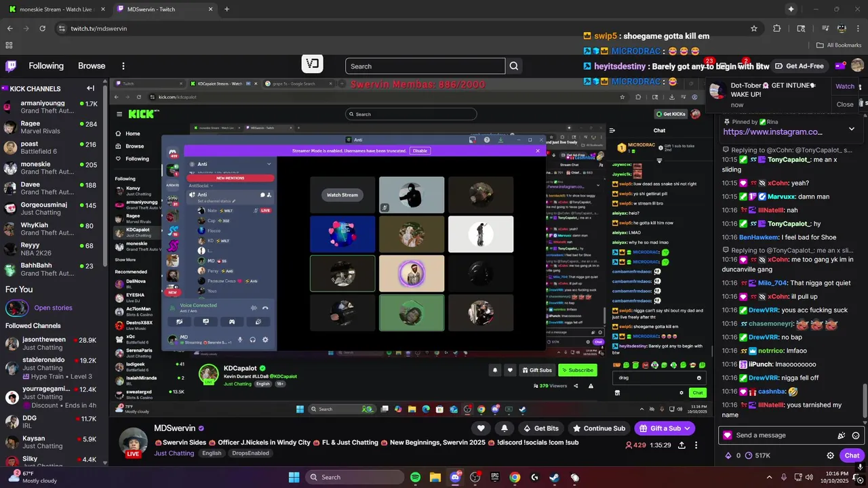Click the heart icon to unfollow MDSwervin
Screen dimensions: 868x488
click(481, 428)
